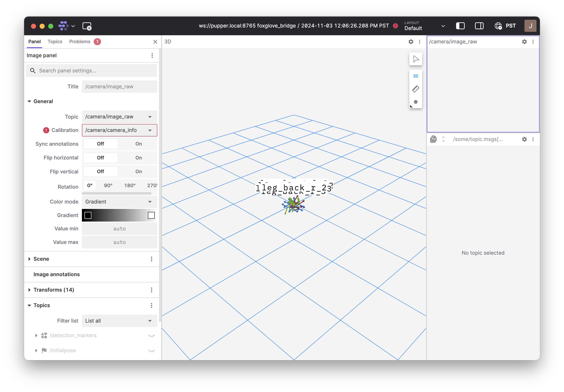The width and height of the screenshot is (564, 392).
Task: Collapse the Topics section
Action: click(x=29, y=305)
